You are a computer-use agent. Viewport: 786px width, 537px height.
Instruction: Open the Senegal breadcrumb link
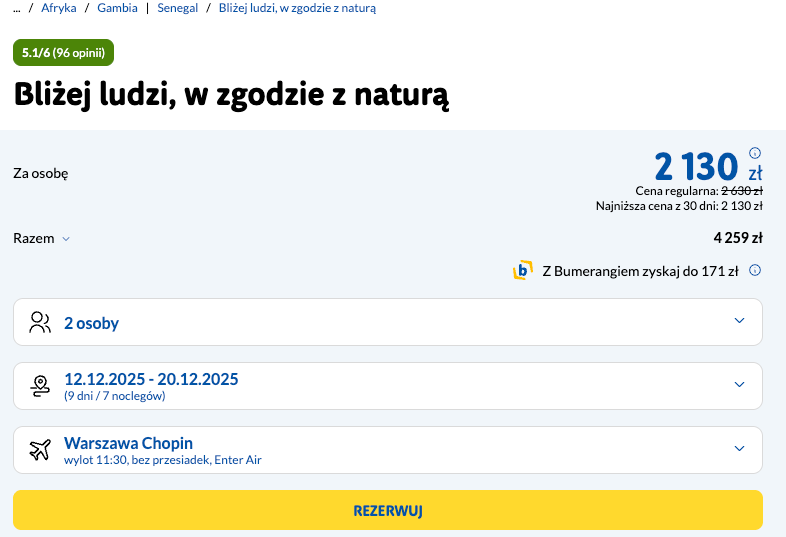175,8
